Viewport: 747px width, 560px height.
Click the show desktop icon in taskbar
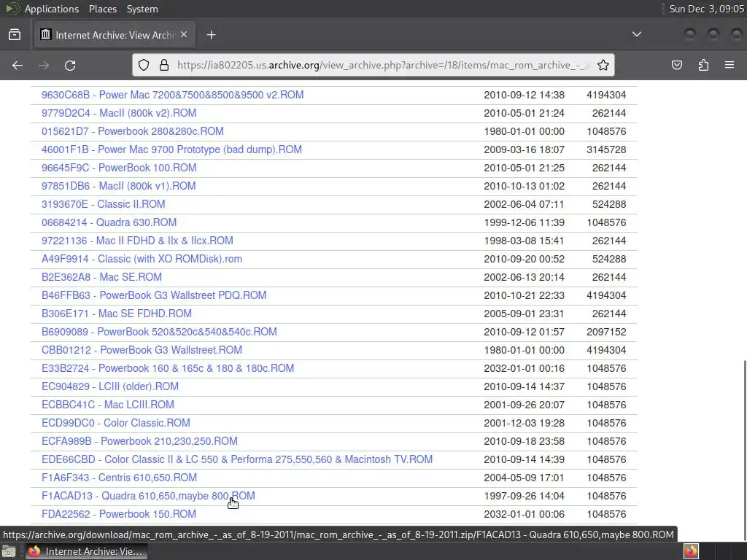9,551
